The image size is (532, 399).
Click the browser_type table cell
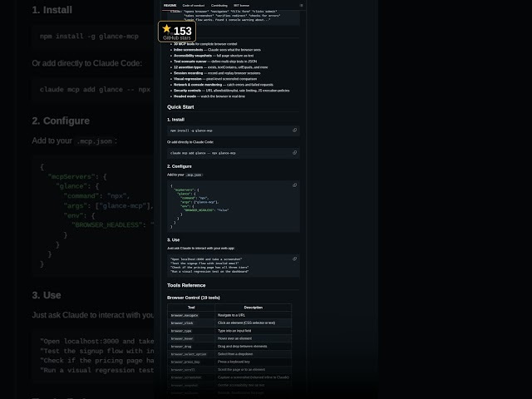point(191,331)
